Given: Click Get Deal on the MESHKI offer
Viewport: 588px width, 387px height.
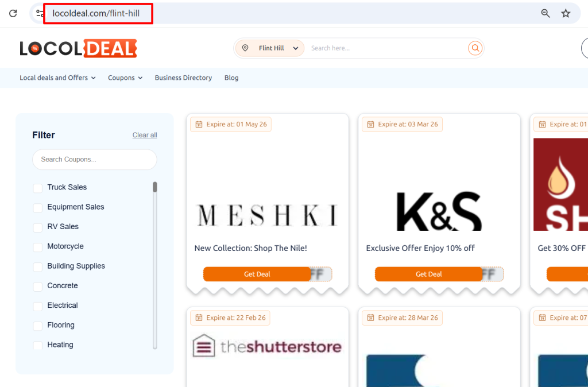Looking at the screenshot, I should coord(257,274).
